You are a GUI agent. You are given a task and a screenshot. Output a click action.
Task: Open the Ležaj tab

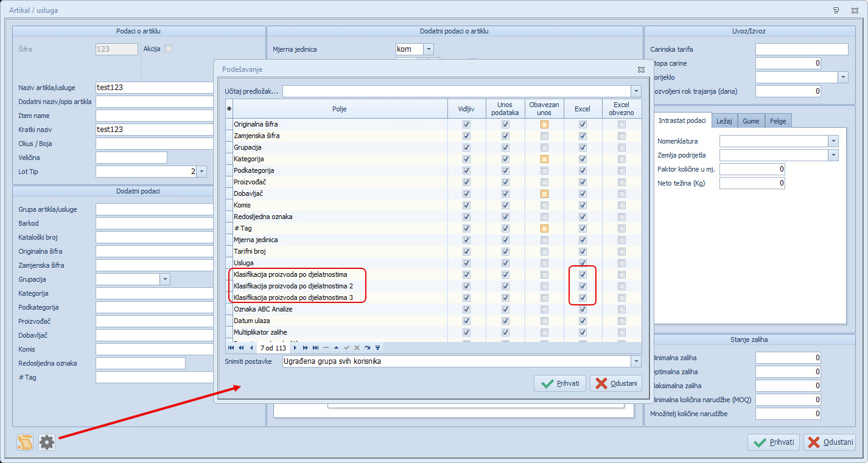point(724,121)
